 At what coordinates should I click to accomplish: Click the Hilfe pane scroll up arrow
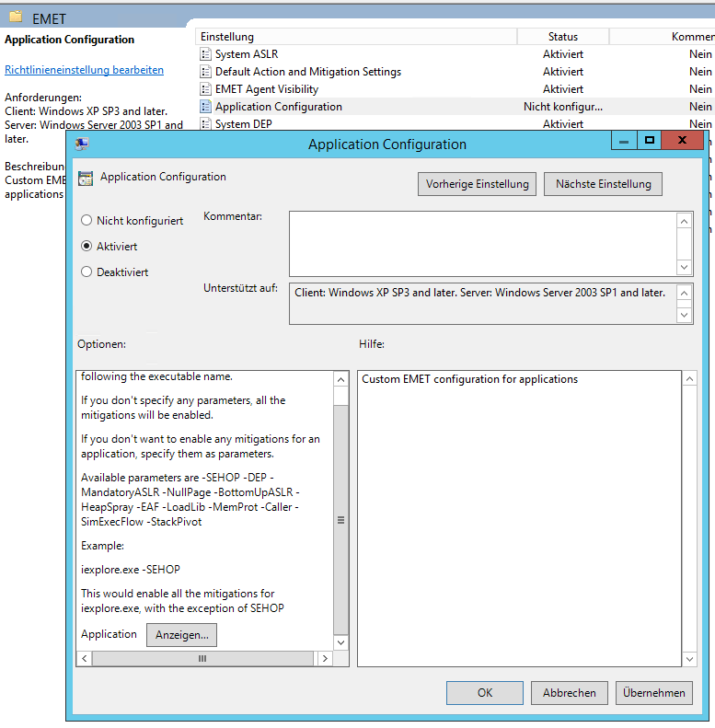689,379
